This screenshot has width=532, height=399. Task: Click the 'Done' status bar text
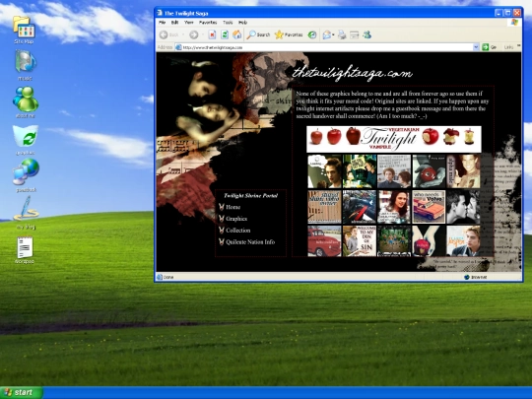[168, 277]
